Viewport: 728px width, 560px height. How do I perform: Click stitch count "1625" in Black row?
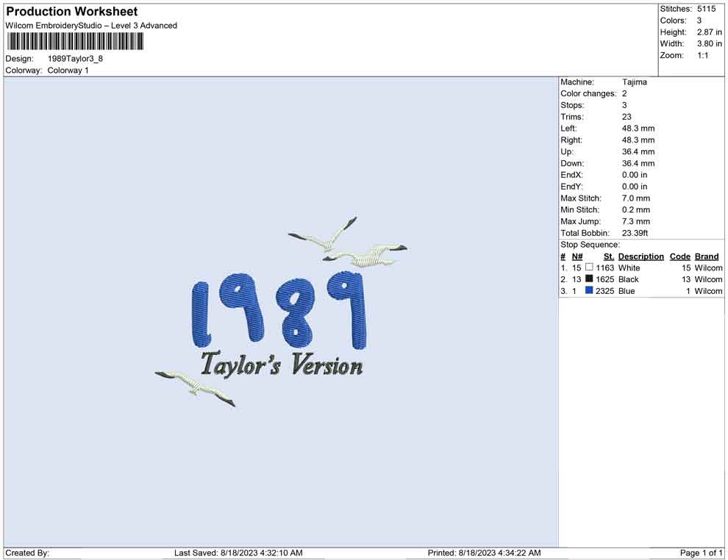coord(605,279)
